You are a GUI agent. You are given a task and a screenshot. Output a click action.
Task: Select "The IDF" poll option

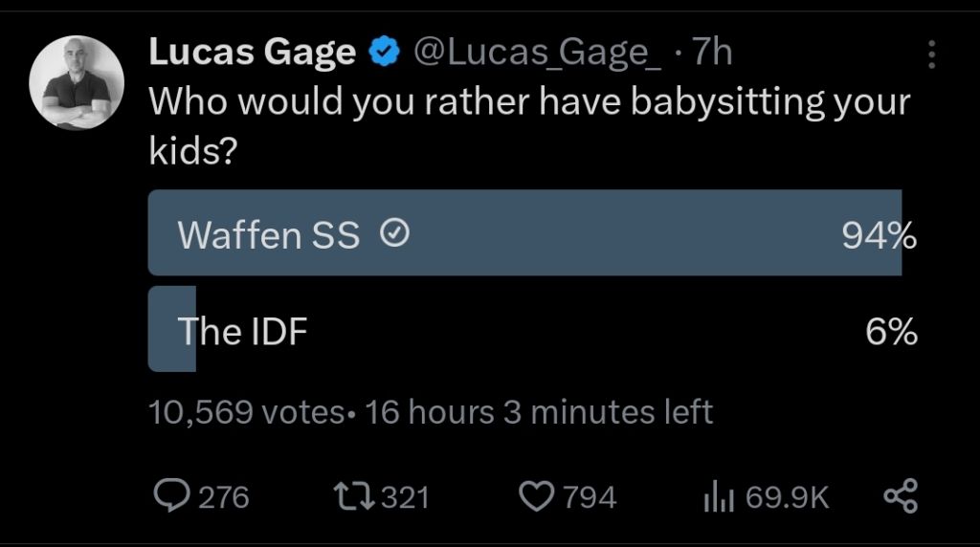point(243,331)
